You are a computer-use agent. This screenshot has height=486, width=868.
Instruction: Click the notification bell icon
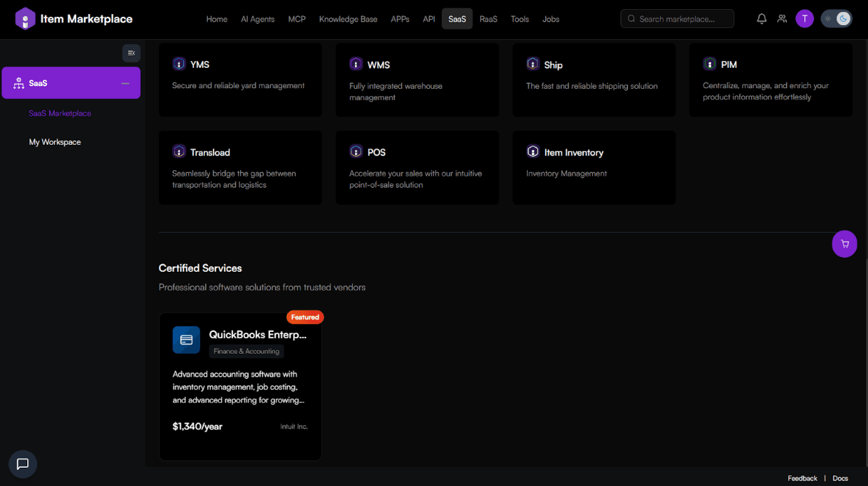click(762, 19)
